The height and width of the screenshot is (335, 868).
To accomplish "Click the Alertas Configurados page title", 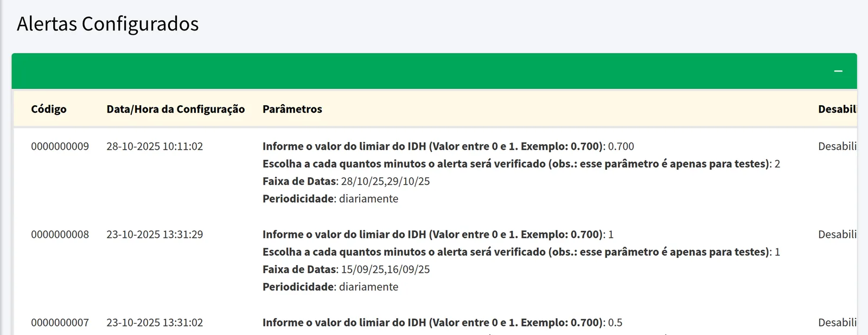I will (x=108, y=24).
